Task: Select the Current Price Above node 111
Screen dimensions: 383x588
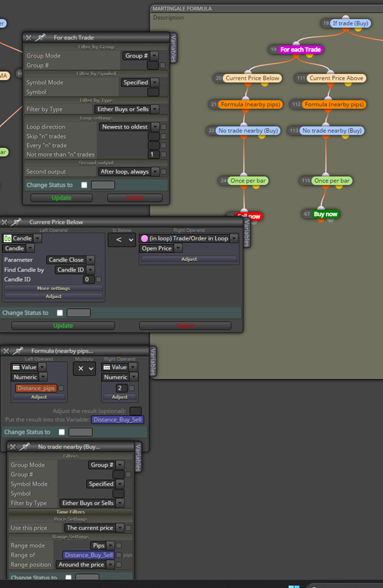Action: tap(336, 78)
